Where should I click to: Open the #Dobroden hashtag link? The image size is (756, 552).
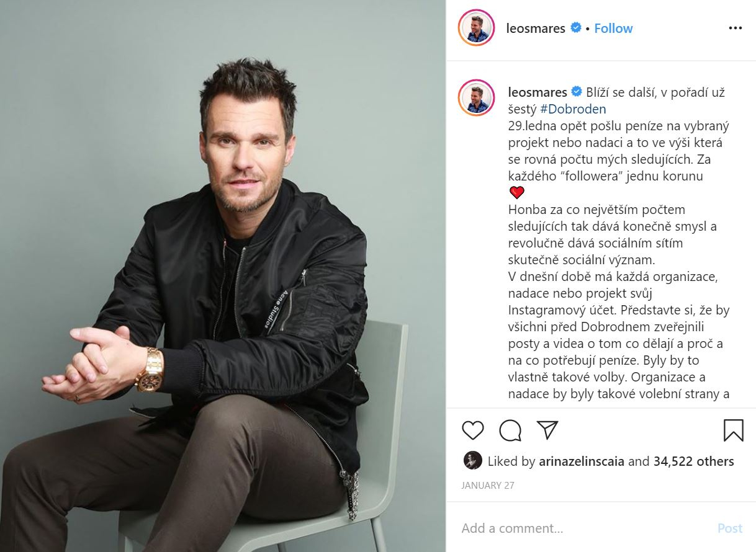pos(573,109)
